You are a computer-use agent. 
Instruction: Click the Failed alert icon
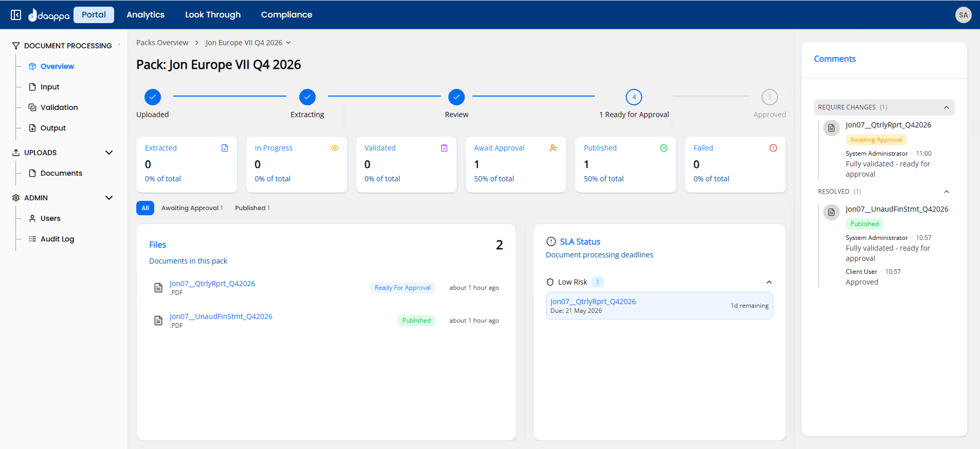pyautogui.click(x=773, y=148)
